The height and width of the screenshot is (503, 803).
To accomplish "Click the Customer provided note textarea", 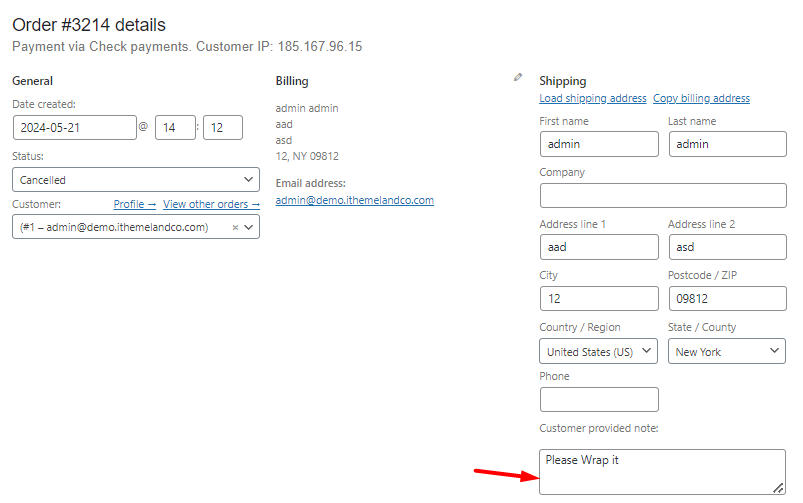I will 662,472.
